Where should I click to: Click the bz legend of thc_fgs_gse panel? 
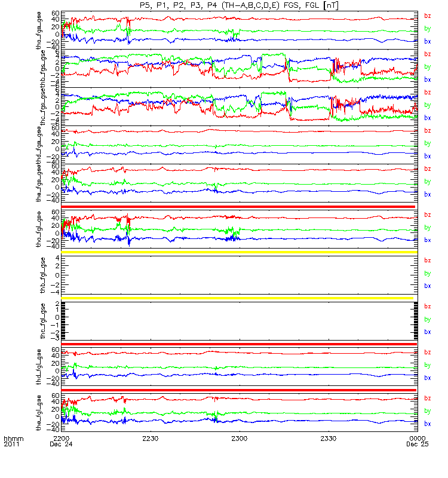(428, 93)
